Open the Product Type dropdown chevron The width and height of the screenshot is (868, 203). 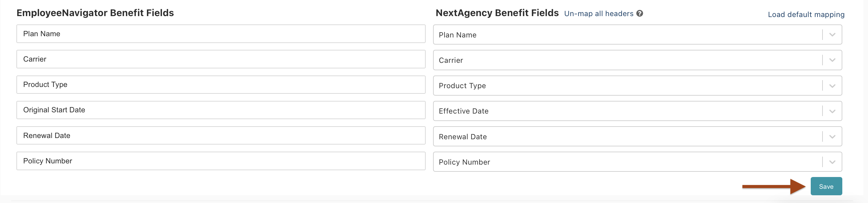tap(832, 85)
